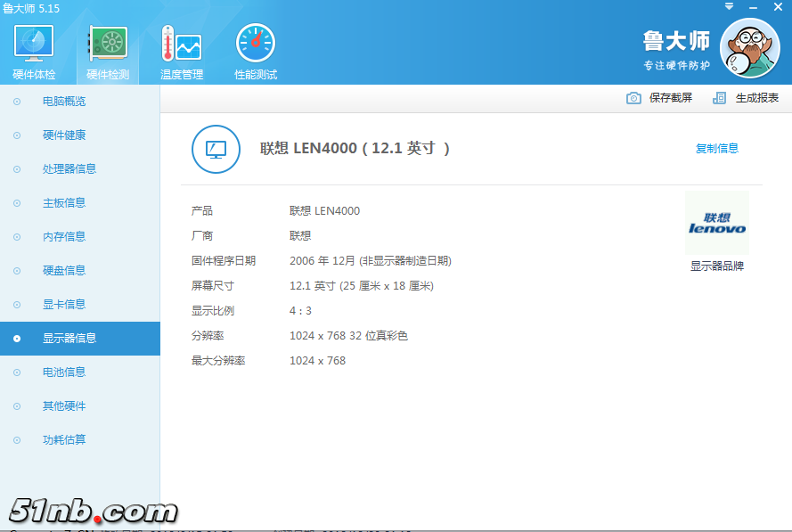Collapse the window using the arrow icon

pos(730,7)
